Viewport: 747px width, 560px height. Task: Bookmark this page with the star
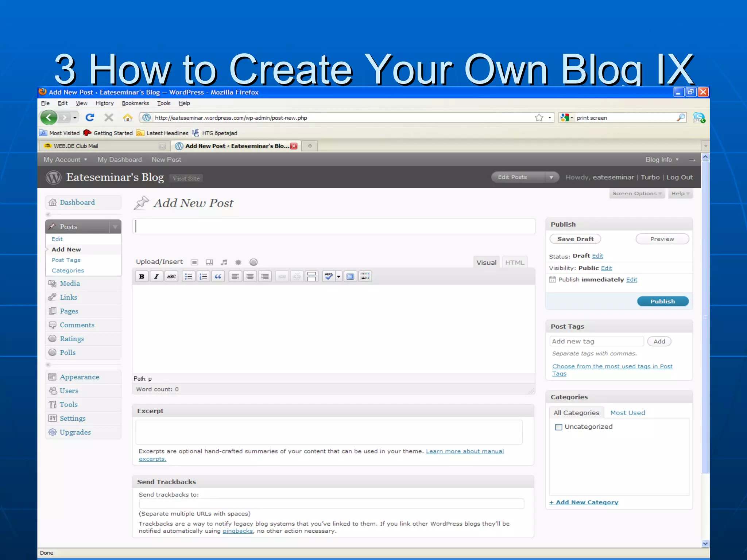click(539, 117)
